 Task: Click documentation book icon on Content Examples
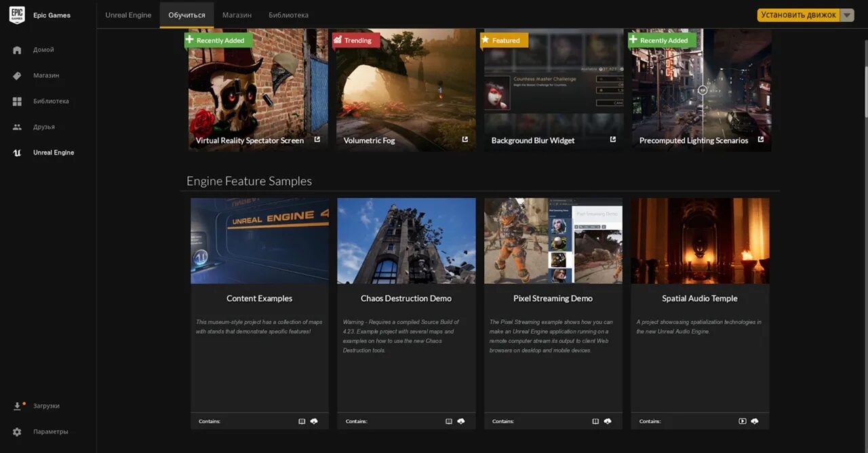[302, 421]
